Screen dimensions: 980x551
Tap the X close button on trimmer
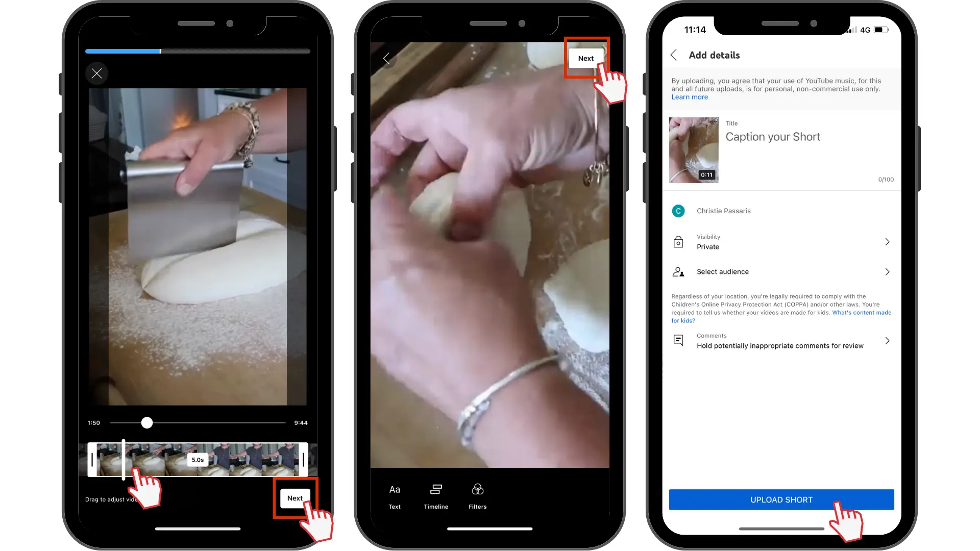pos(97,72)
